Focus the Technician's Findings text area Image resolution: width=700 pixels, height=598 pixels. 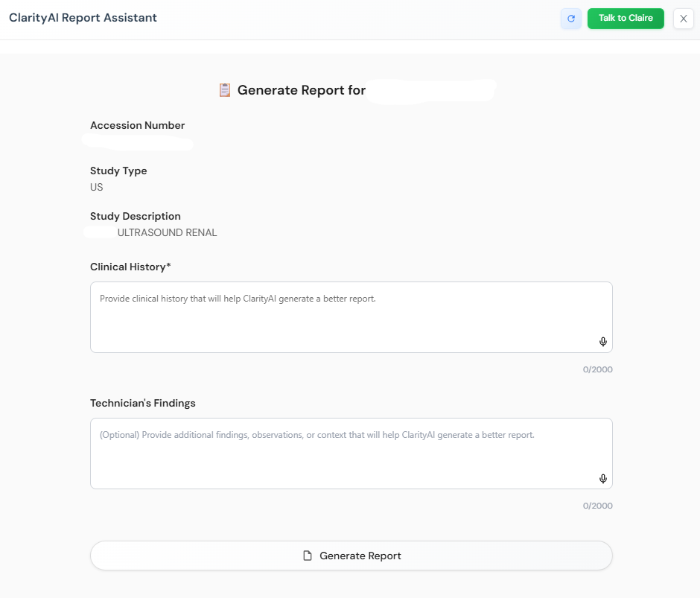[351, 454]
